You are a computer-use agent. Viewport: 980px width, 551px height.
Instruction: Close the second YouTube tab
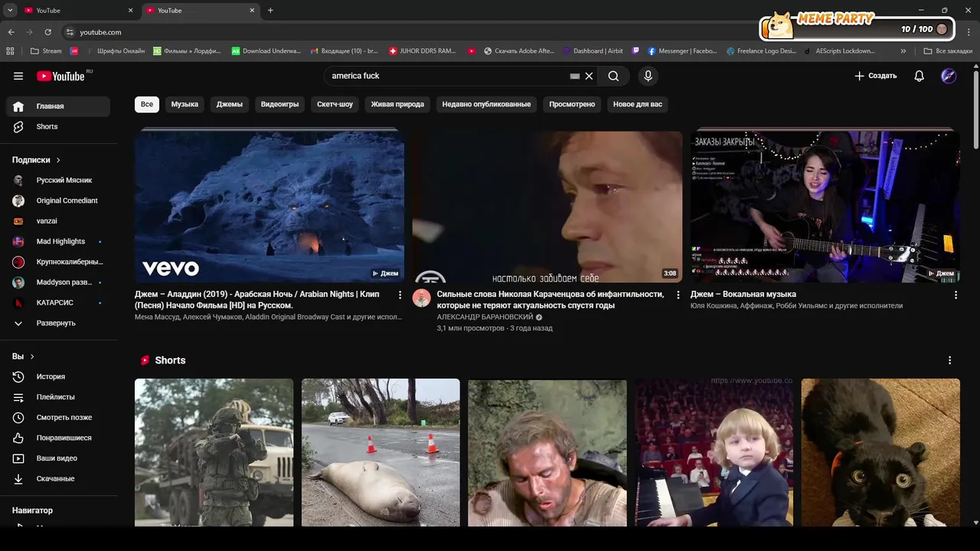tap(252, 11)
